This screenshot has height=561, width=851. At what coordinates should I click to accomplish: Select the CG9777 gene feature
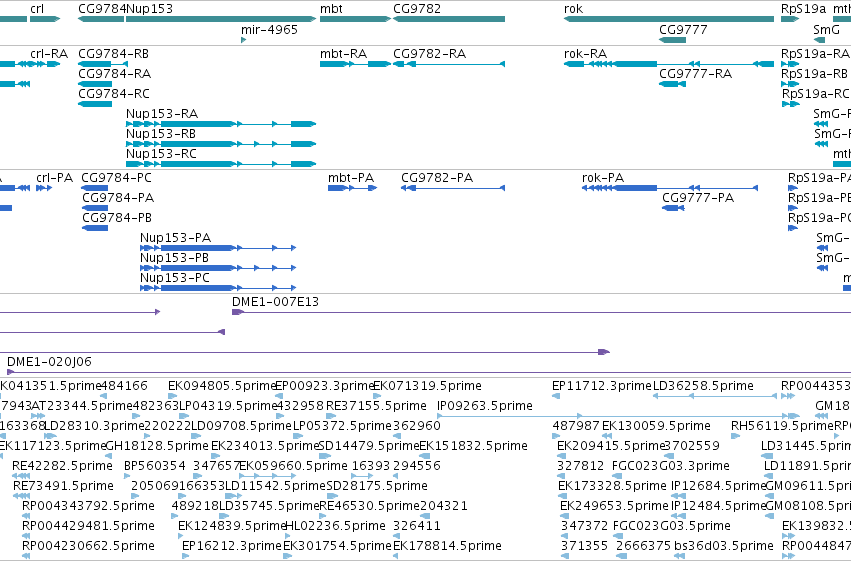click(x=672, y=40)
